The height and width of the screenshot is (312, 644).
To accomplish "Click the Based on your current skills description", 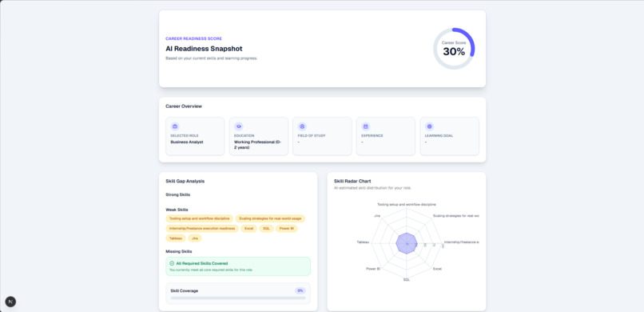I will coord(212,58).
